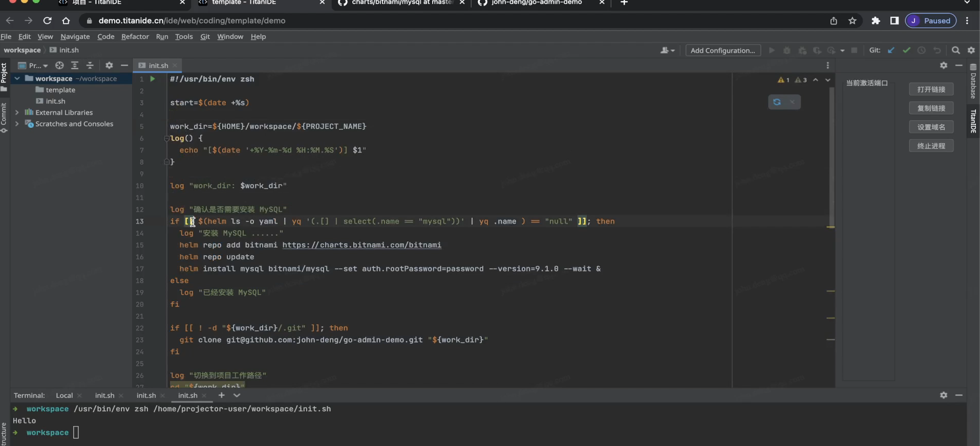This screenshot has width=980, height=446.
Task: Expand Scratches and Consoles node
Action: [x=17, y=124]
